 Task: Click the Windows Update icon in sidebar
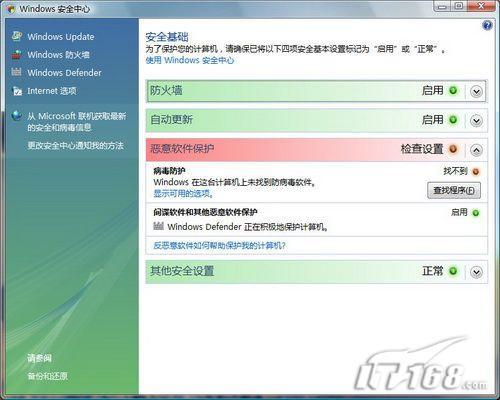17,36
